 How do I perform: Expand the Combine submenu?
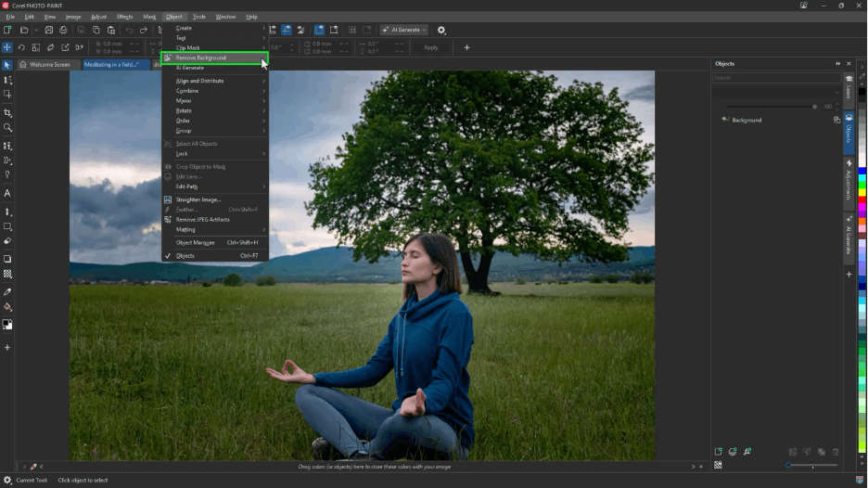click(x=215, y=91)
